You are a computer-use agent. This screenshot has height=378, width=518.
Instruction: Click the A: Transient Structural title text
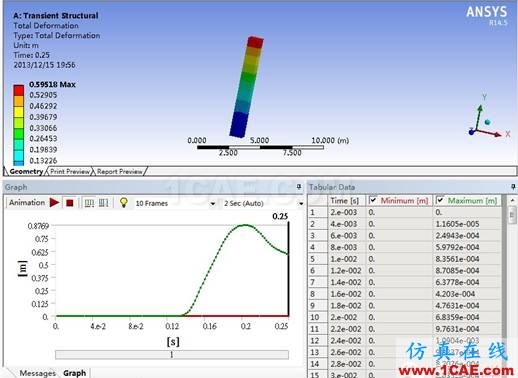coord(56,16)
